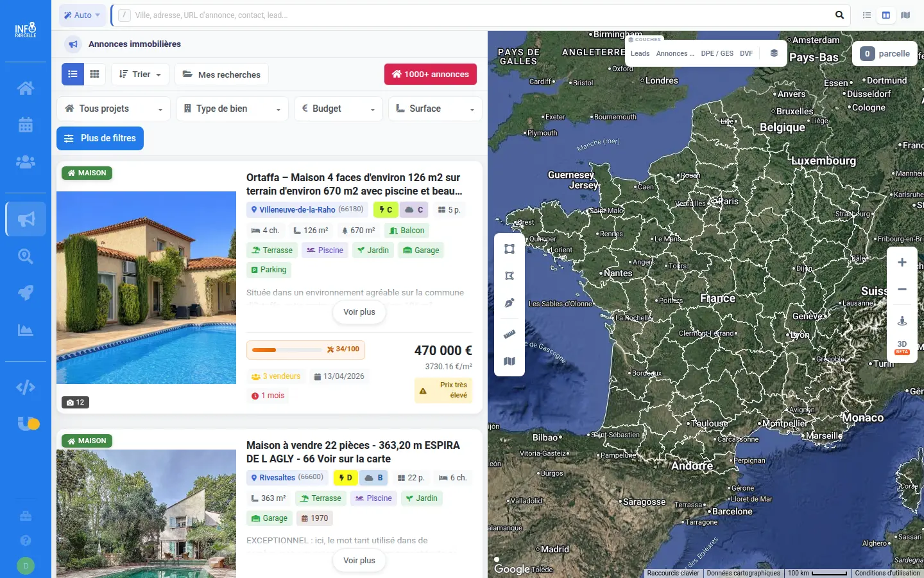
Task: Open the area chart statistics sidebar icon
Action: click(x=26, y=330)
